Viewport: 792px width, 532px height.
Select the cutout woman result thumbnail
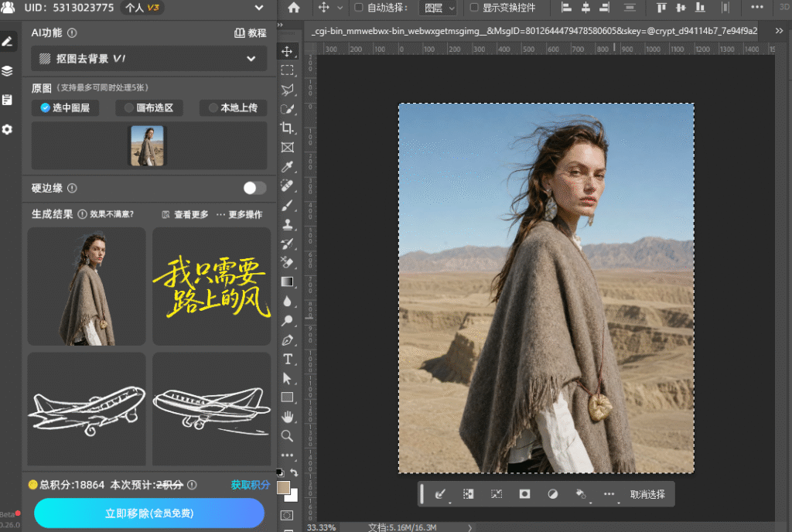coord(87,286)
